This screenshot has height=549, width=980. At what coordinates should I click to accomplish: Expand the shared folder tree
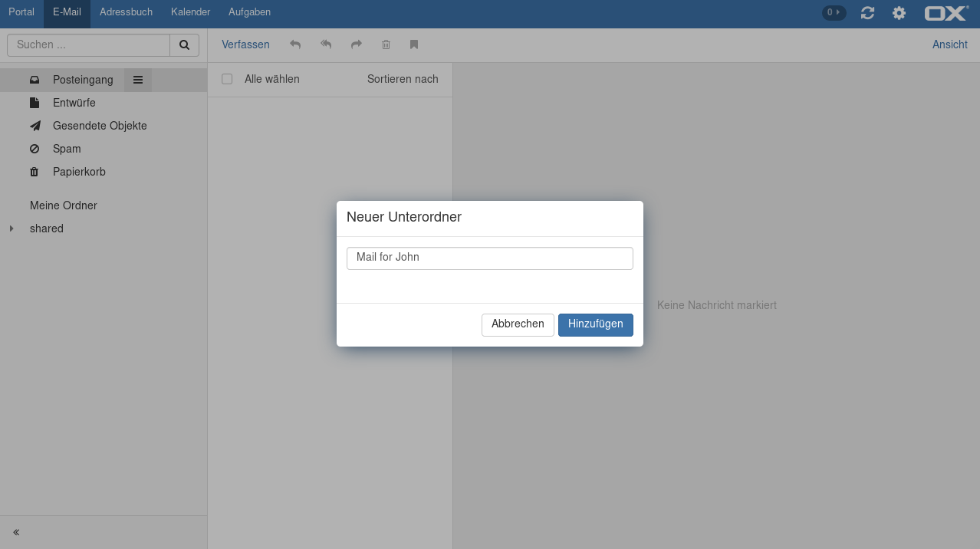click(12, 228)
